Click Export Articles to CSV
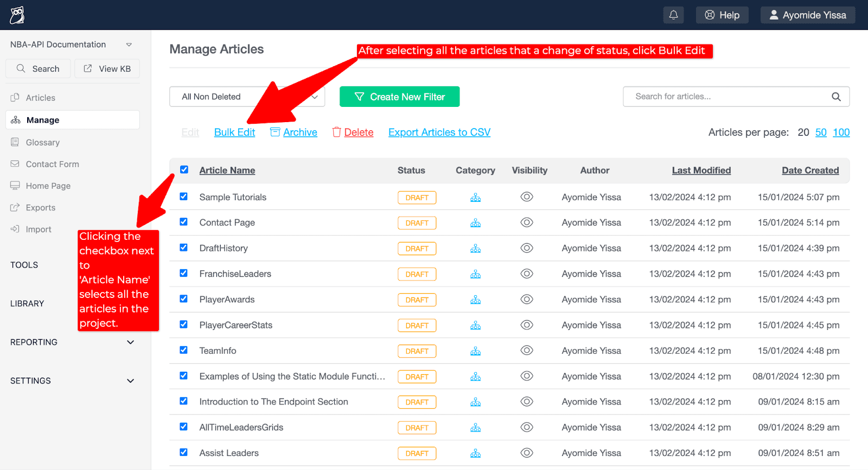This screenshot has width=868, height=470. pyautogui.click(x=439, y=132)
